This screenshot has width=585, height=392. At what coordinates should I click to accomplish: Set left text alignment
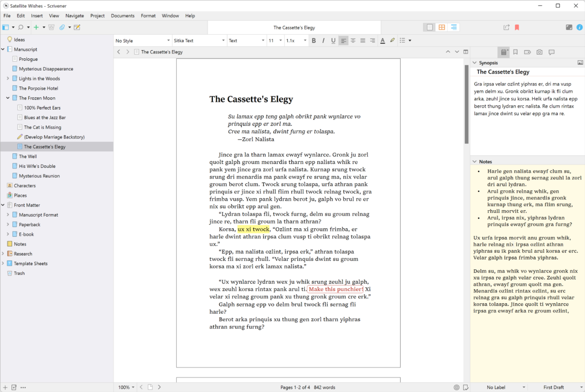click(x=343, y=40)
